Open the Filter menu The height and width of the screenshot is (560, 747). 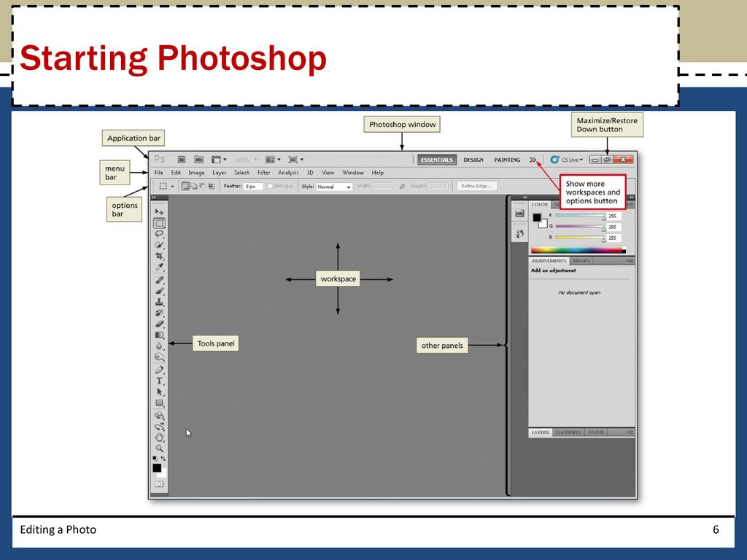tap(264, 173)
